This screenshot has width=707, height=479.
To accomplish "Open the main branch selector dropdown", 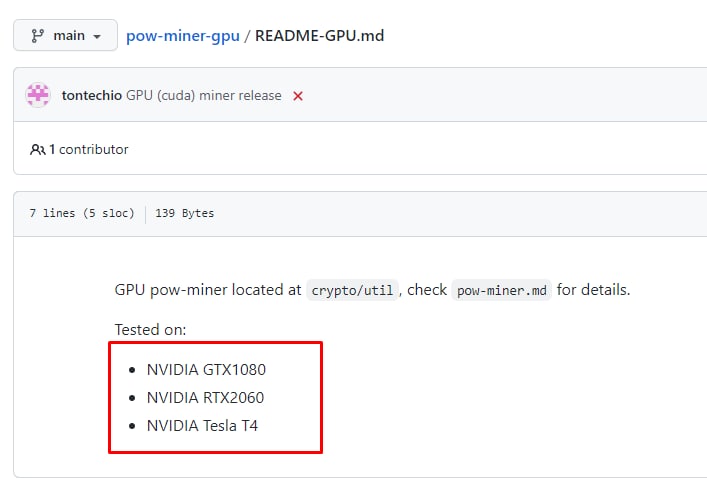I will pyautogui.click(x=65, y=35).
